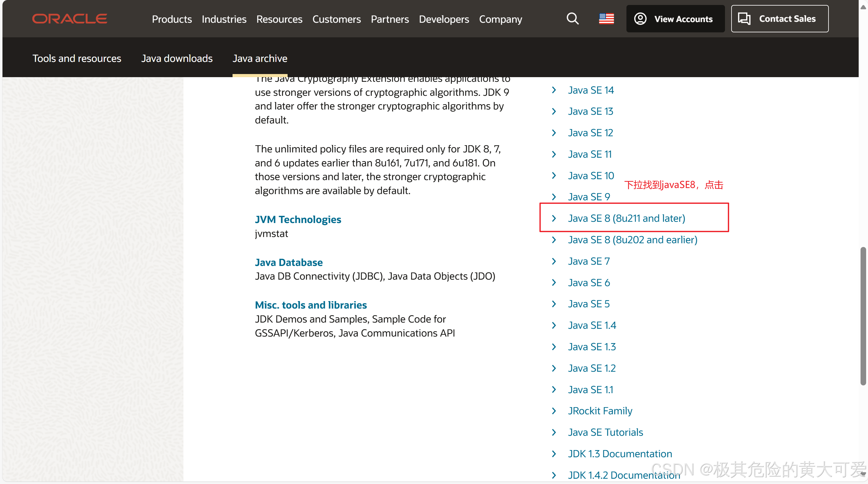Screen dimensions: 868x484
Task: Expand the JRockit Family chevron
Action: point(554,411)
